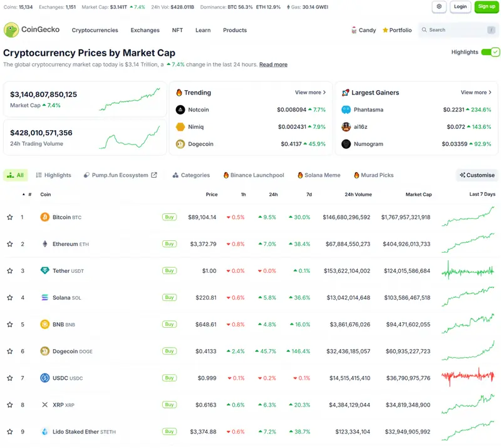The image size is (501, 448).
Task: Click the Sign up button
Action: (x=487, y=7)
